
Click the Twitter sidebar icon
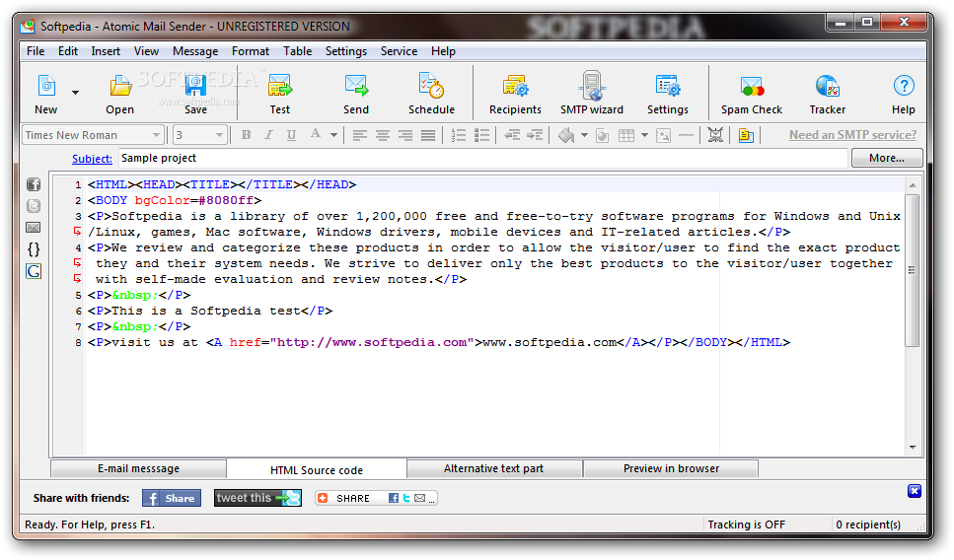(34, 206)
